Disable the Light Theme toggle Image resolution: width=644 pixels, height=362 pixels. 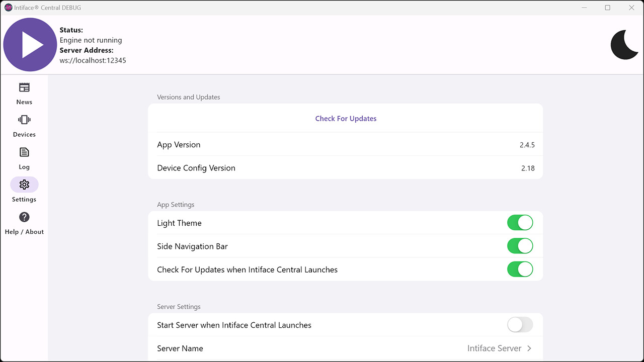coord(520,222)
